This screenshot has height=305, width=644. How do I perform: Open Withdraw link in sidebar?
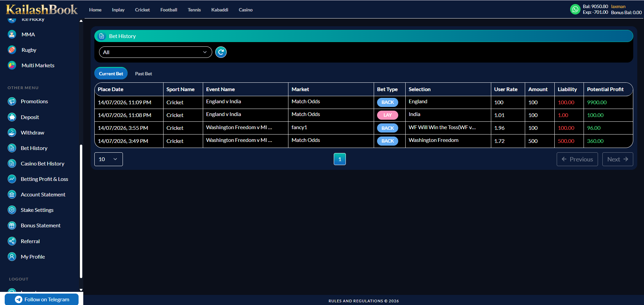tap(33, 132)
